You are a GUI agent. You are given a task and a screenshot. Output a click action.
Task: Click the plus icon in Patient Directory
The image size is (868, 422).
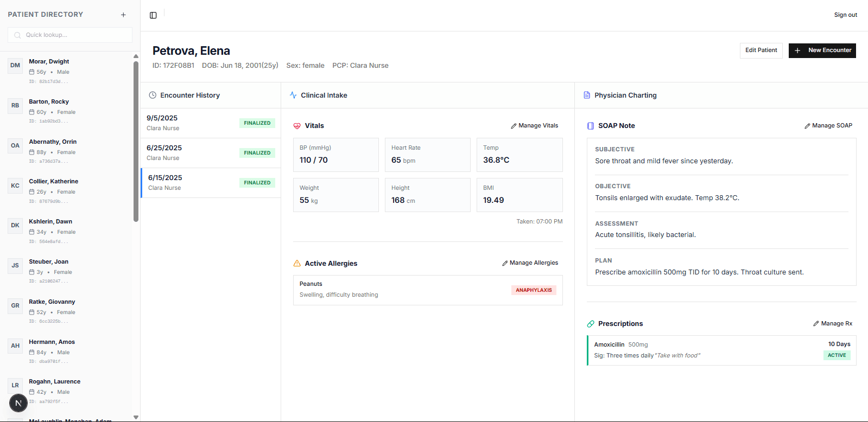[123, 15]
